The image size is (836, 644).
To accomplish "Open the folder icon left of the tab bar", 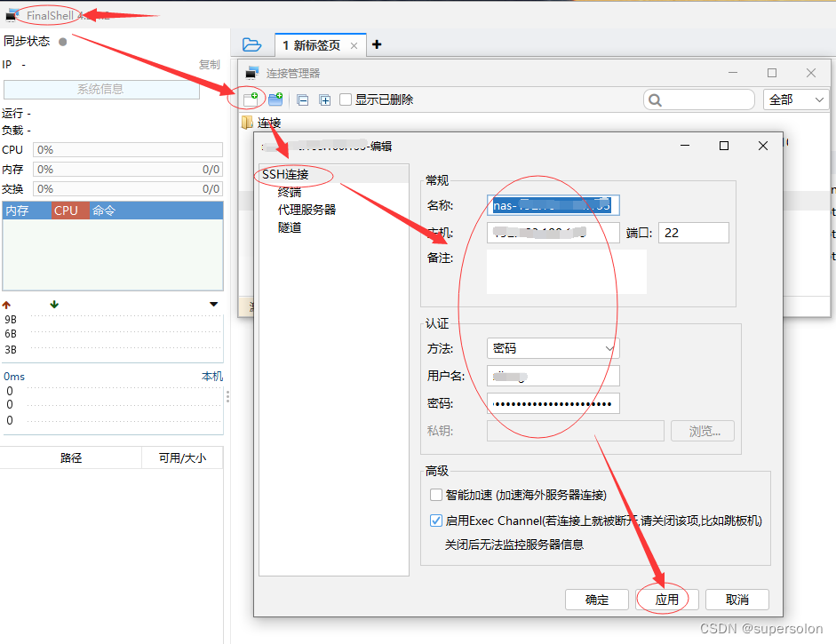I will point(251,43).
